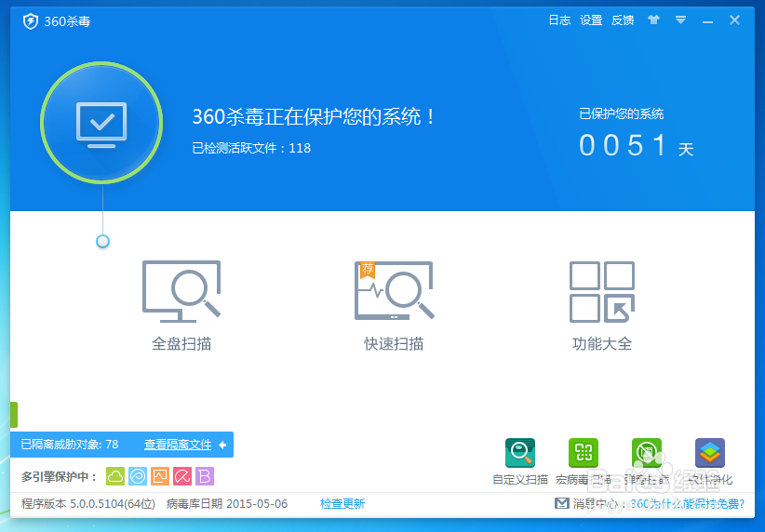Minimize the 360杀毒 window
This screenshot has width=765, height=532.
[707, 21]
